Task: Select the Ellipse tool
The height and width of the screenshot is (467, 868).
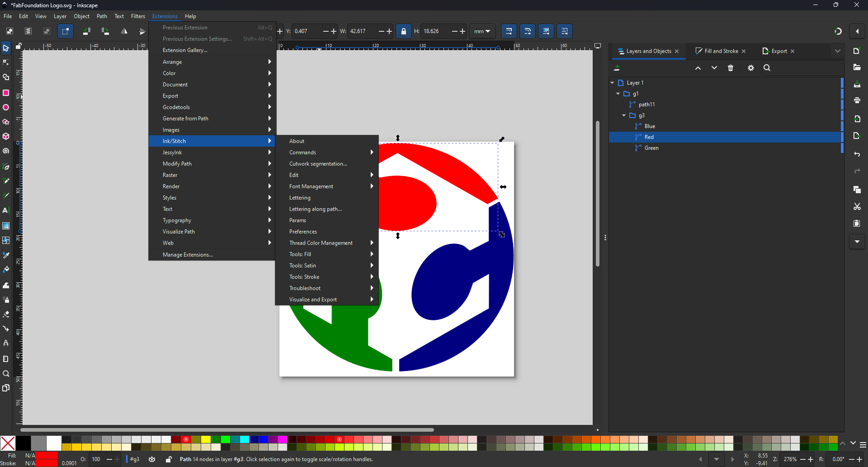Action: click(6, 108)
